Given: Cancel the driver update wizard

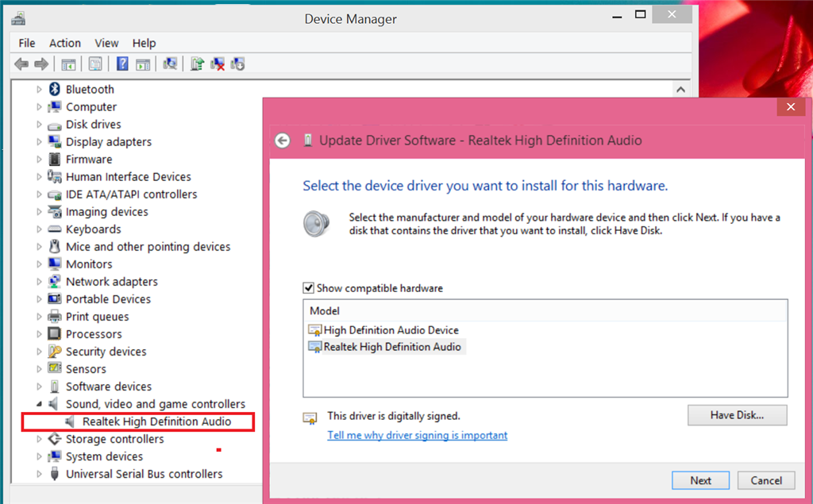Looking at the screenshot, I should (x=766, y=480).
